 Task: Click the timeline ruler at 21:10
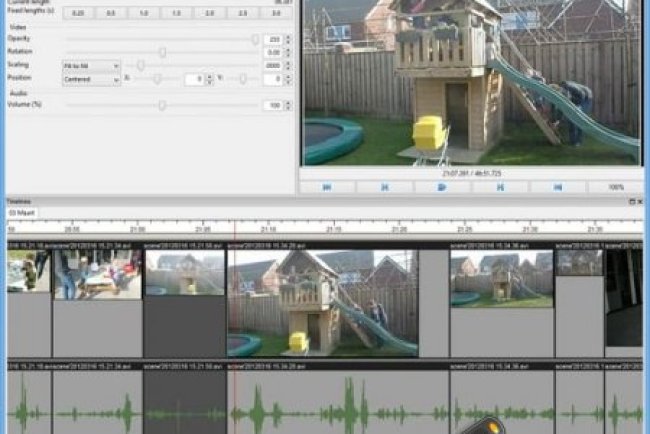click(269, 229)
